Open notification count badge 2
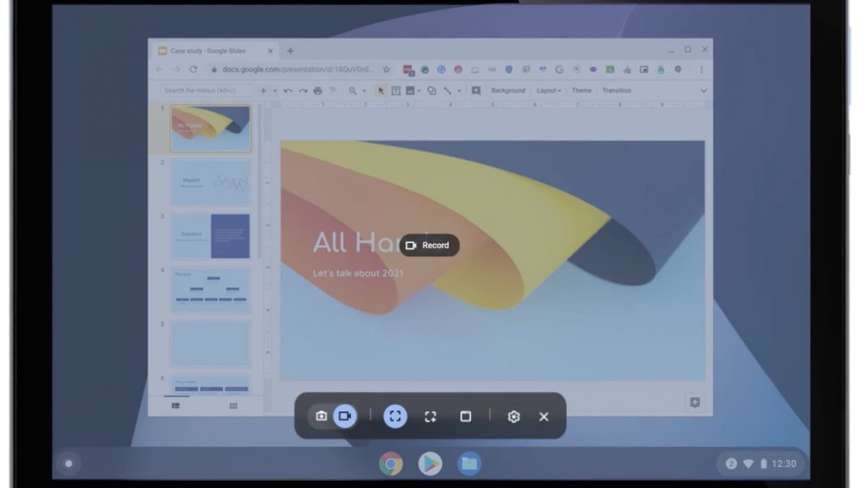This screenshot has height=488, width=868. tap(731, 463)
